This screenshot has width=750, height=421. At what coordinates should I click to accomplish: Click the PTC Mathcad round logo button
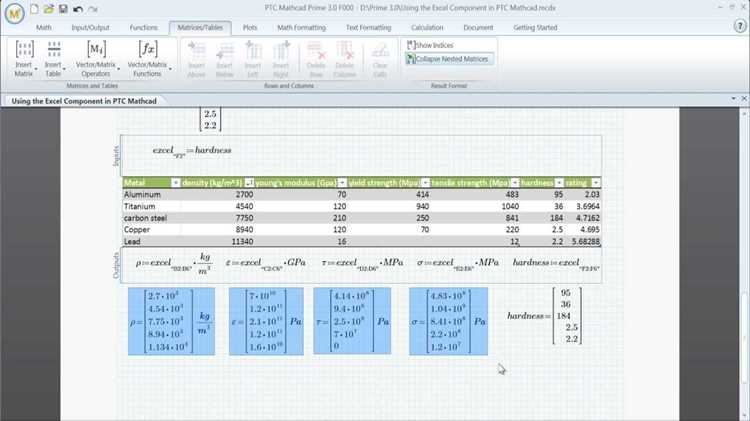coord(14,14)
